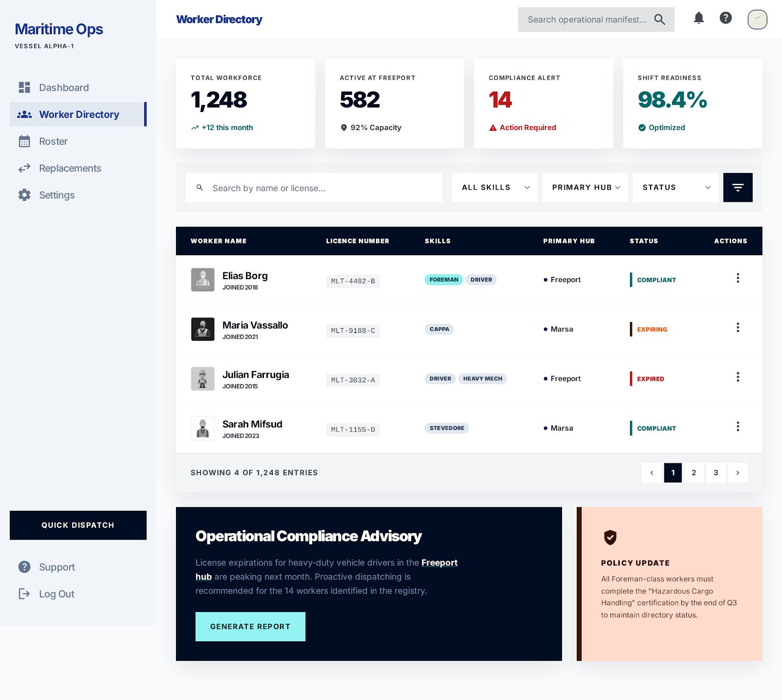Viewport: 782px width, 700px height.
Task: Expand the All Skills dropdown
Action: pyautogui.click(x=494, y=187)
